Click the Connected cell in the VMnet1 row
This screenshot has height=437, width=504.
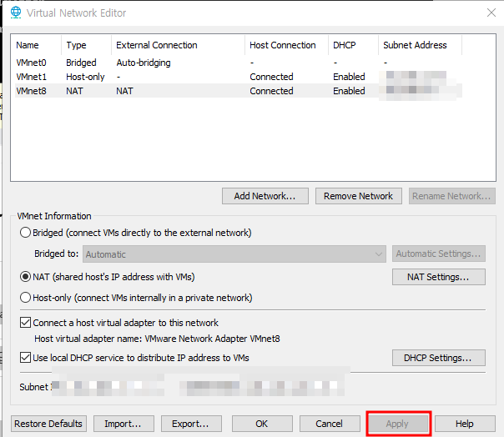tap(271, 77)
